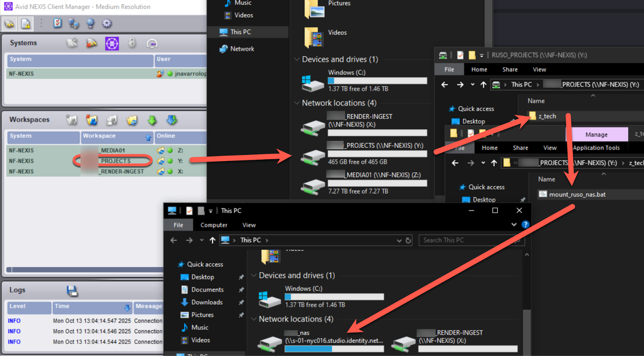Image resolution: width=644 pixels, height=356 pixels.
Task: Open the address bar dropdown beside refresh
Action: (399, 241)
